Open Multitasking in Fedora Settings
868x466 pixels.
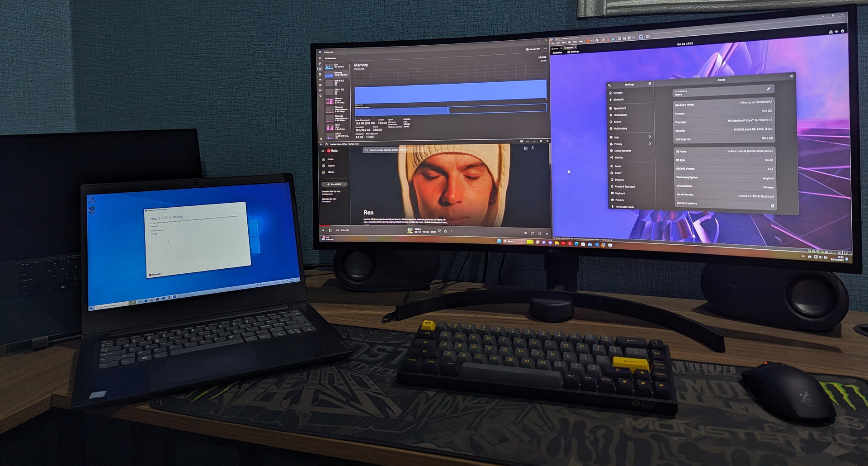[x=630, y=128]
